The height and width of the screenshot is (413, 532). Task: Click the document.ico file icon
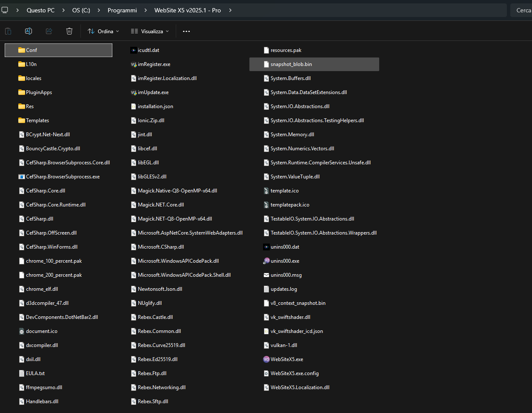22,331
